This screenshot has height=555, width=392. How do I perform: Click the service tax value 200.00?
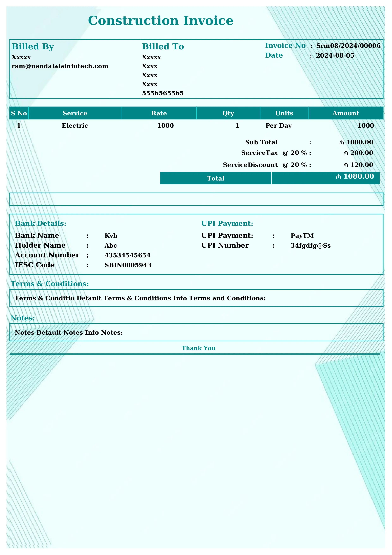pyautogui.click(x=358, y=153)
